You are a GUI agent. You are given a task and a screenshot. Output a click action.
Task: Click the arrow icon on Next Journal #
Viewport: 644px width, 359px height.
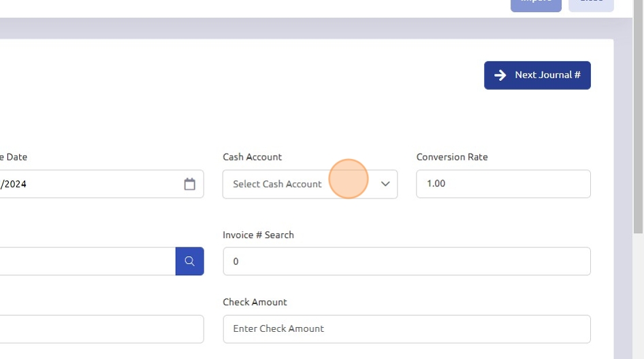500,75
